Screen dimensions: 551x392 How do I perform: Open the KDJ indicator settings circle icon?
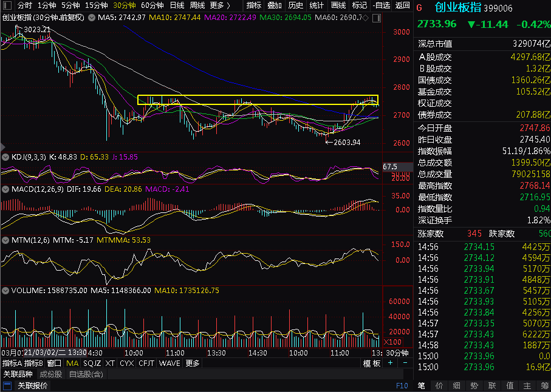pos(5,157)
